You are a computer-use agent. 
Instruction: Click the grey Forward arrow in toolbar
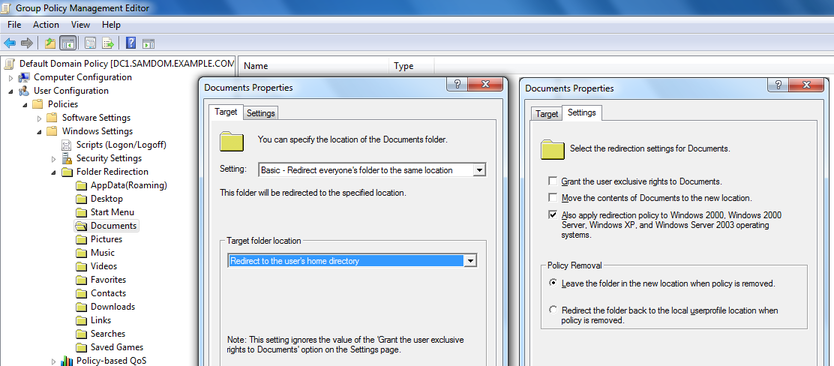pos(27,43)
